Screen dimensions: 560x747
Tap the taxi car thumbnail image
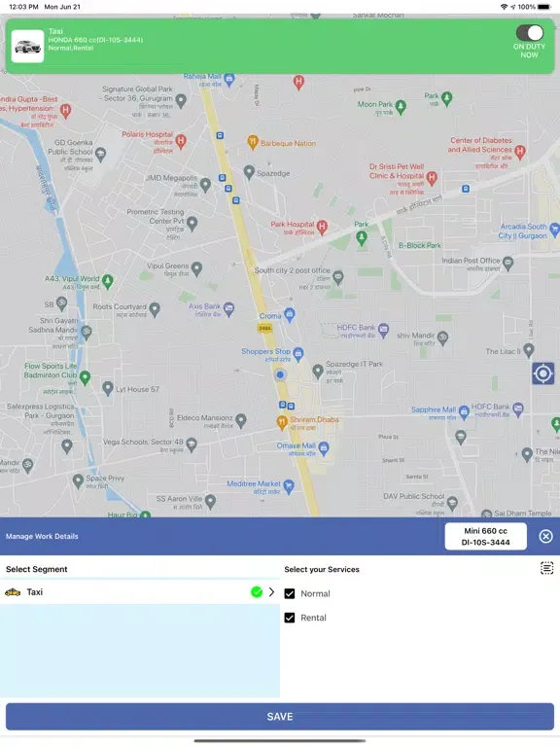click(27, 47)
